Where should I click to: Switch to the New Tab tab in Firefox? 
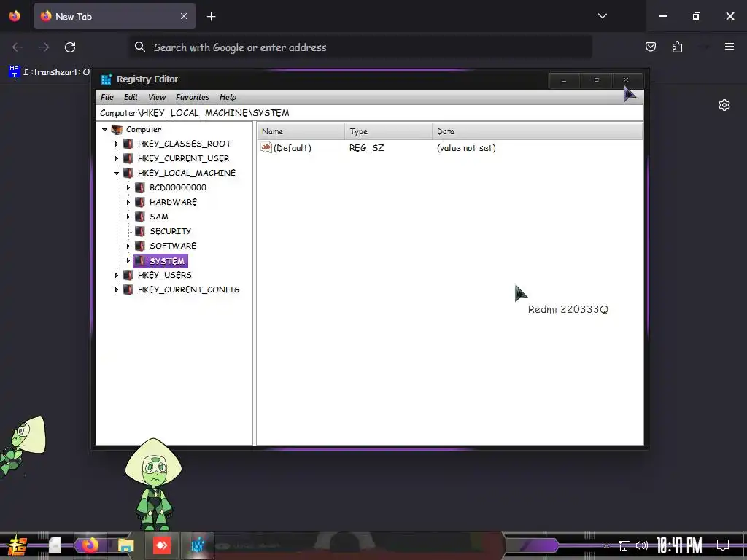click(115, 16)
